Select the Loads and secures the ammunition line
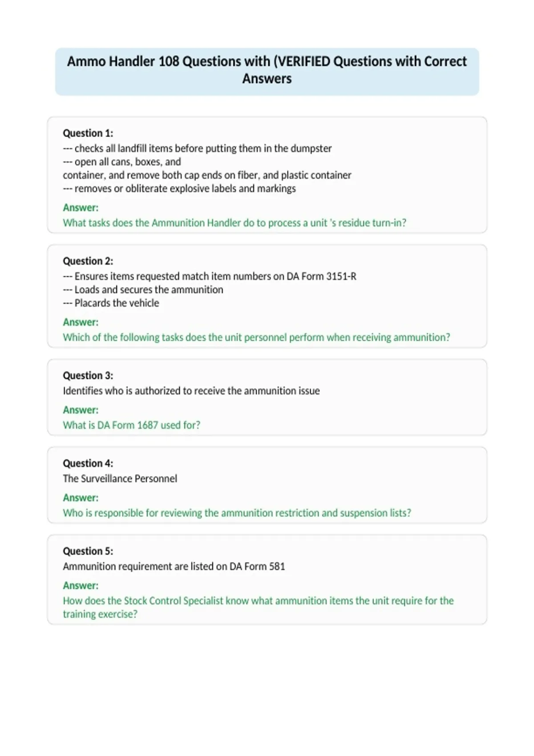This screenshot has width=534, height=756. (x=143, y=290)
